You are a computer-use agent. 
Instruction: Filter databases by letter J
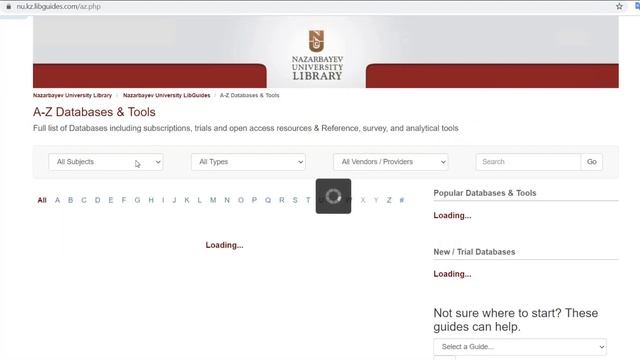[174, 200]
